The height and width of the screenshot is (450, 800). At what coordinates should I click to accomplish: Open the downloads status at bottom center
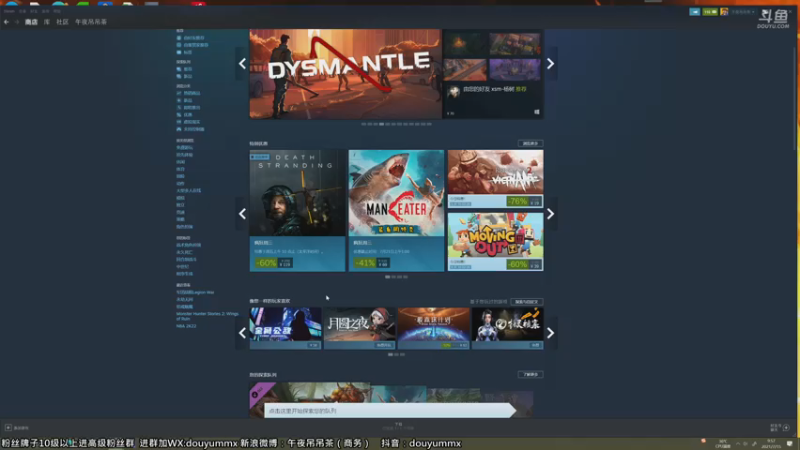point(398,426)
